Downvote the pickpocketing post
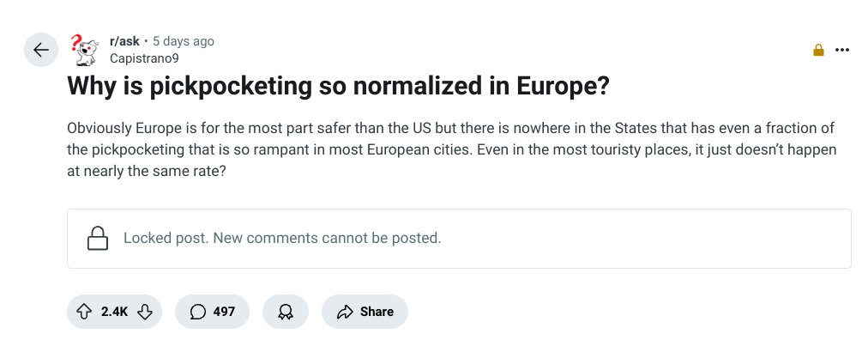Screen dimensions: 868x346 point(145,312)
